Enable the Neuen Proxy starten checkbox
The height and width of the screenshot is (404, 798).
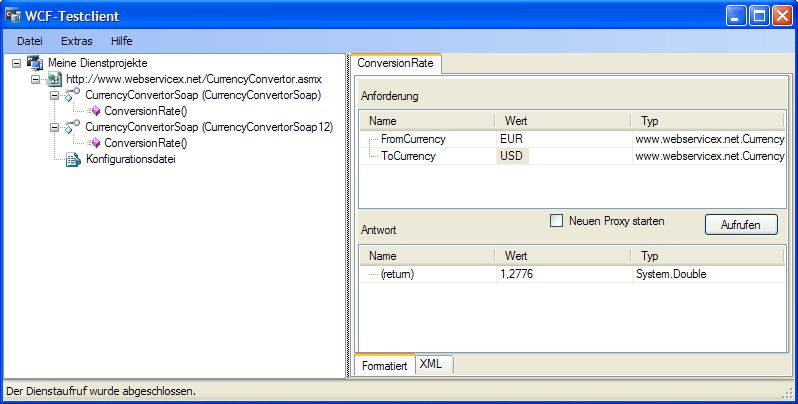[x=556, y=221]
